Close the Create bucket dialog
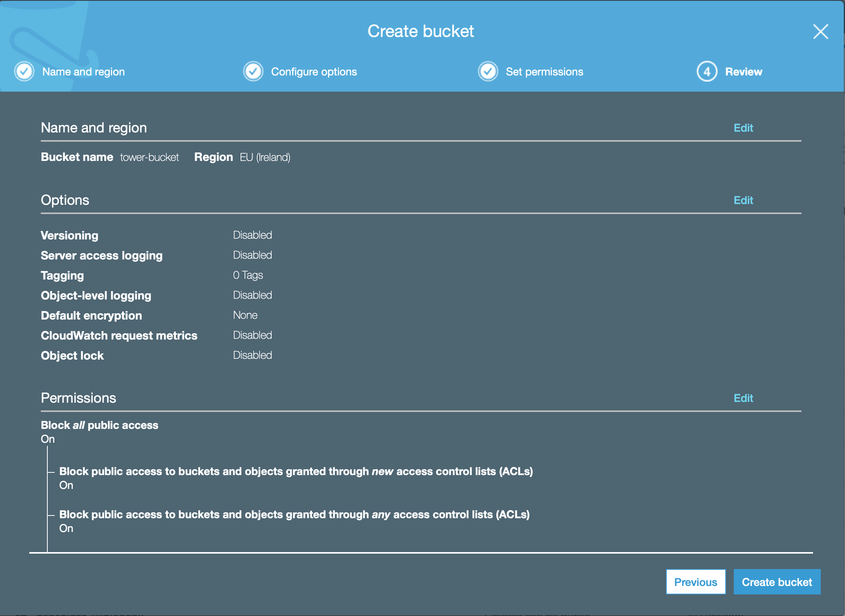The height and width of the screenshot is (616, 845). (820, 32)
